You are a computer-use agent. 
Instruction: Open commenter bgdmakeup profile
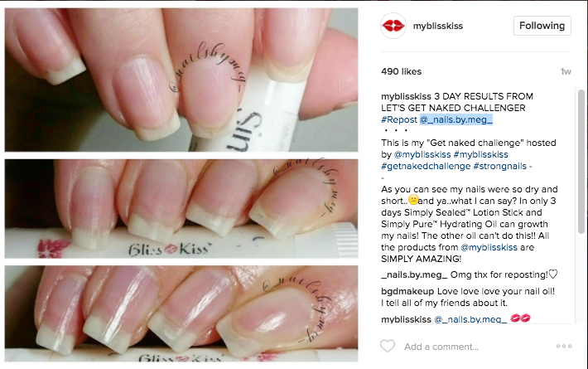click(407, 291)
